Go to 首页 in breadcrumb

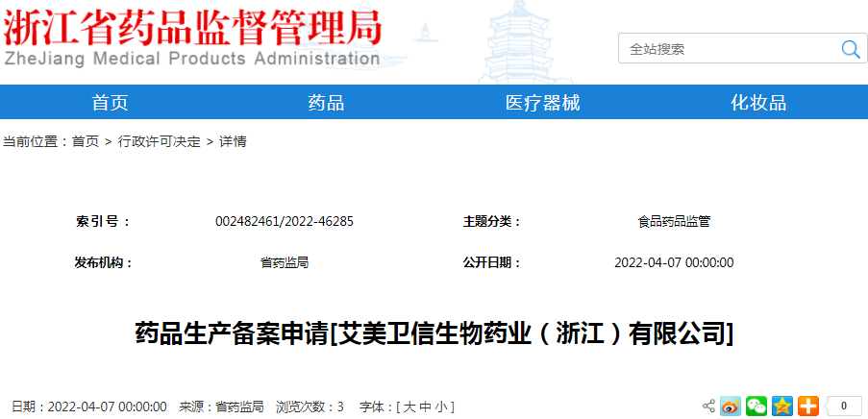click(86, 141)
